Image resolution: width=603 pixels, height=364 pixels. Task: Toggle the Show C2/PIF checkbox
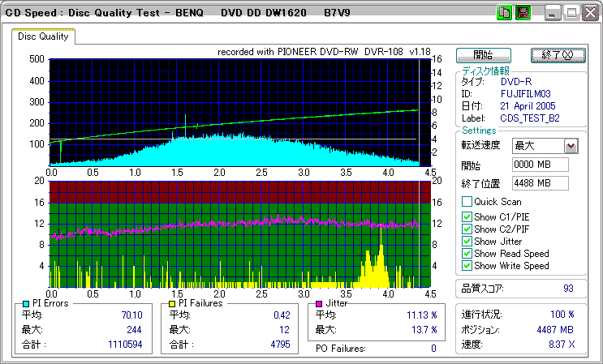click(x=467, y=229)
